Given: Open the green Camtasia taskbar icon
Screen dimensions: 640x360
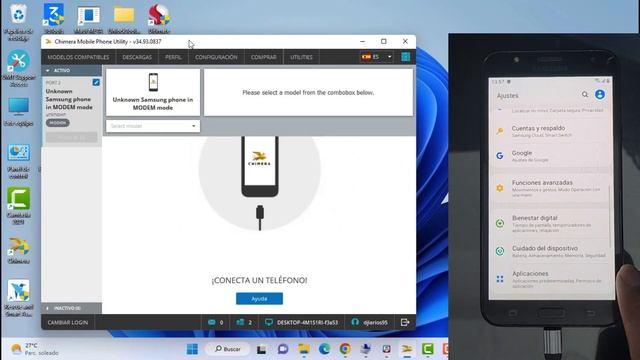Looking at the screenshot, I should [427, 349].
